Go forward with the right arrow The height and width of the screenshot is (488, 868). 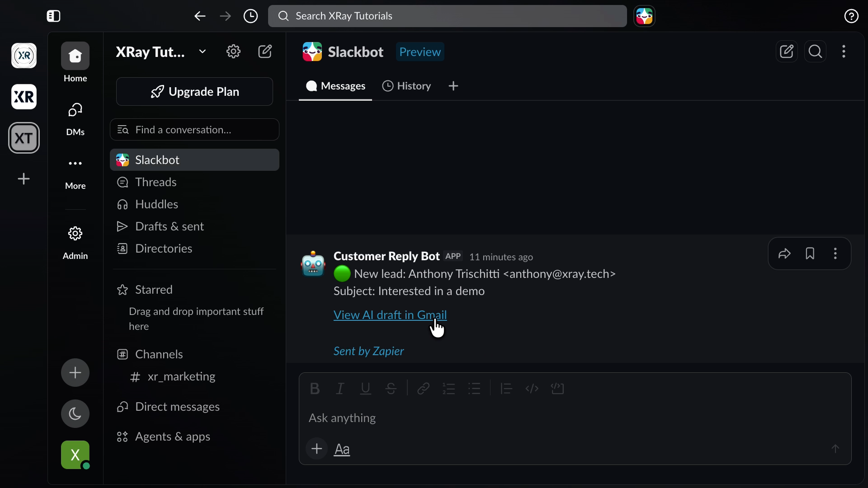pos(225,16)
